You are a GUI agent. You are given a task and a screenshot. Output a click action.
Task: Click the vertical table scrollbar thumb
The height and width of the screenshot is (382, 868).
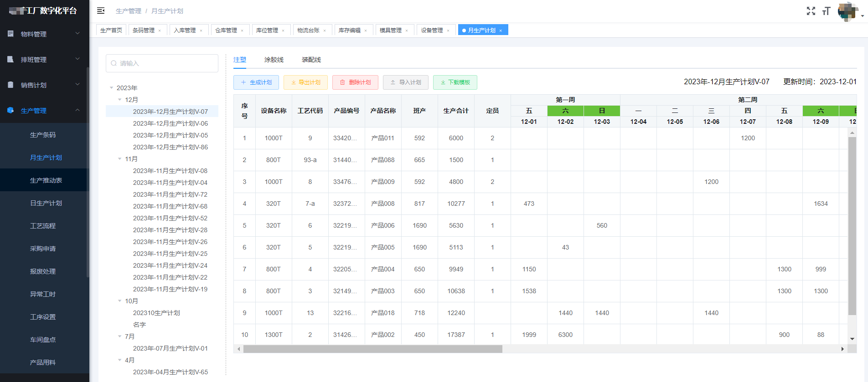tap(852, 226)
